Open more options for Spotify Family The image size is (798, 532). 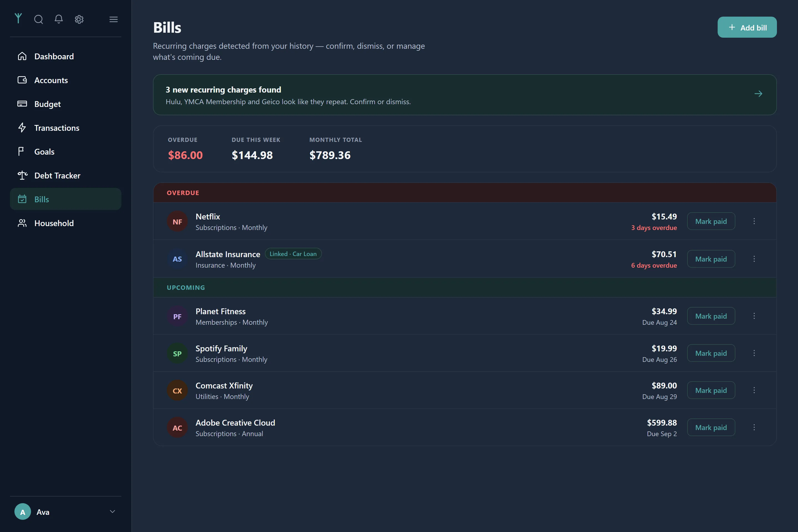[754, 353]
